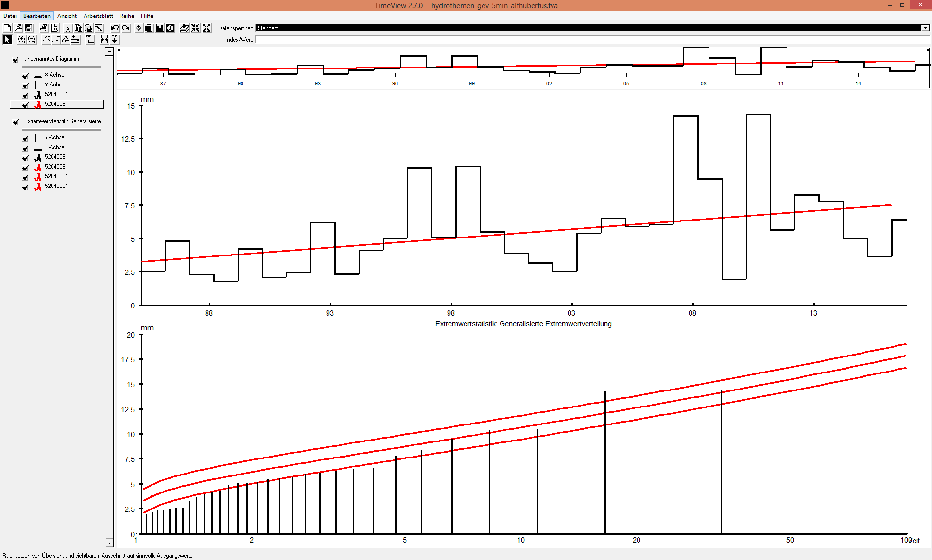Toggle the unbenanntes Diagramm checkbox

(16, 59)
